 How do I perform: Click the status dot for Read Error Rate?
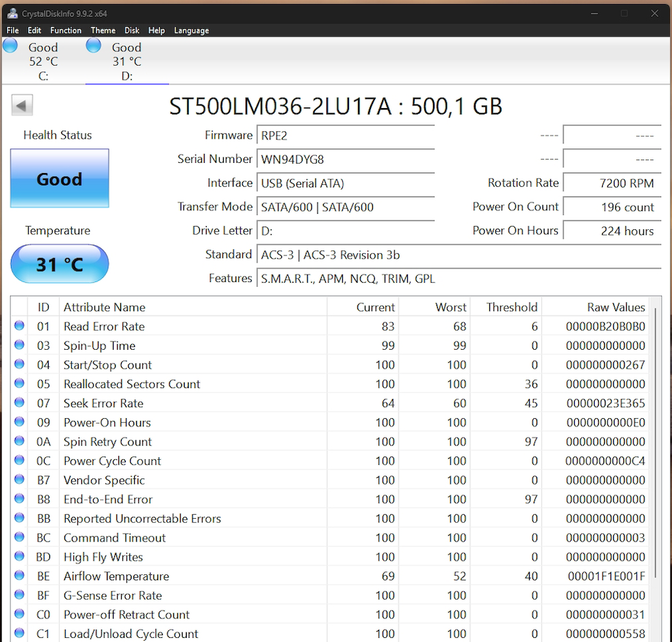[x=19, y=326]
